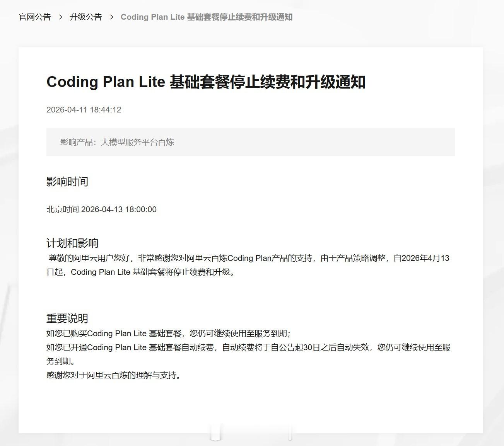Click the 重要说明 section heading

click(67, 318)
